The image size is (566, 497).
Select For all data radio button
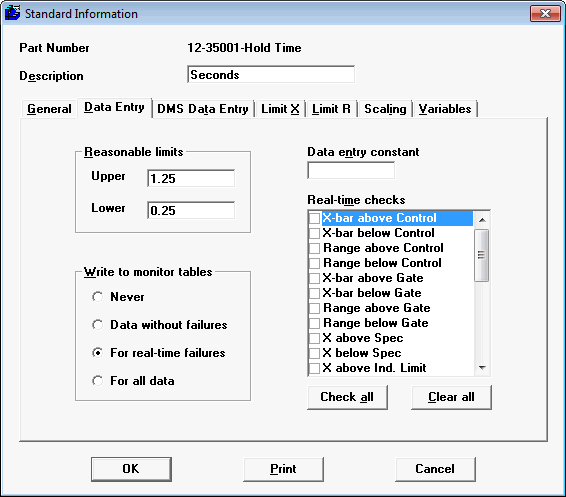[x=97, y=381]
